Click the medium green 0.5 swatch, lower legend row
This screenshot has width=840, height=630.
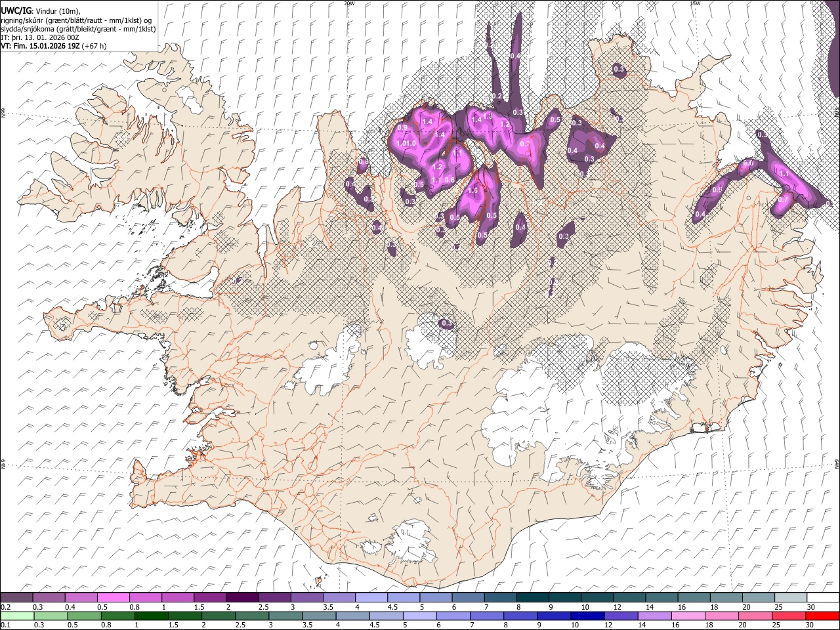click(84, 616)
